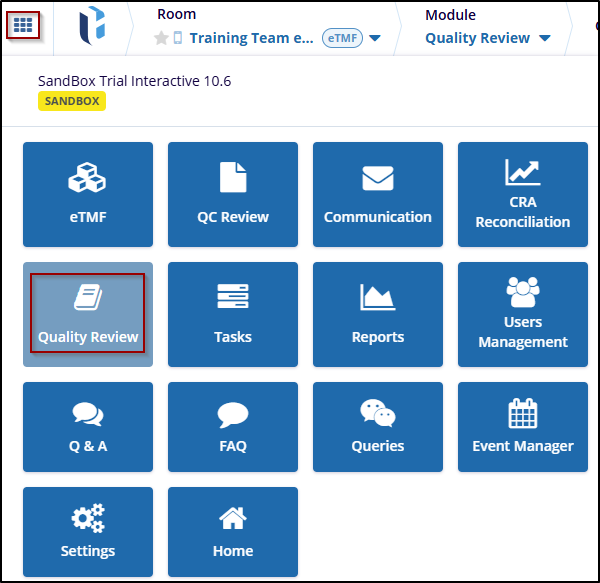Open the Settings gears tile
Image resolution: width=600 pixels, height=583 pixels.
tap(88, 531)
